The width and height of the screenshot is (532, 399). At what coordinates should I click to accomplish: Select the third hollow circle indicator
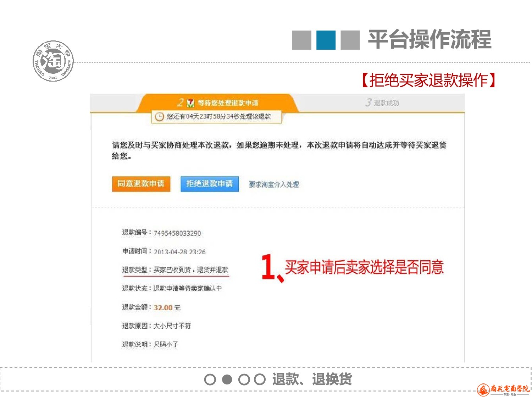point(244,379)
